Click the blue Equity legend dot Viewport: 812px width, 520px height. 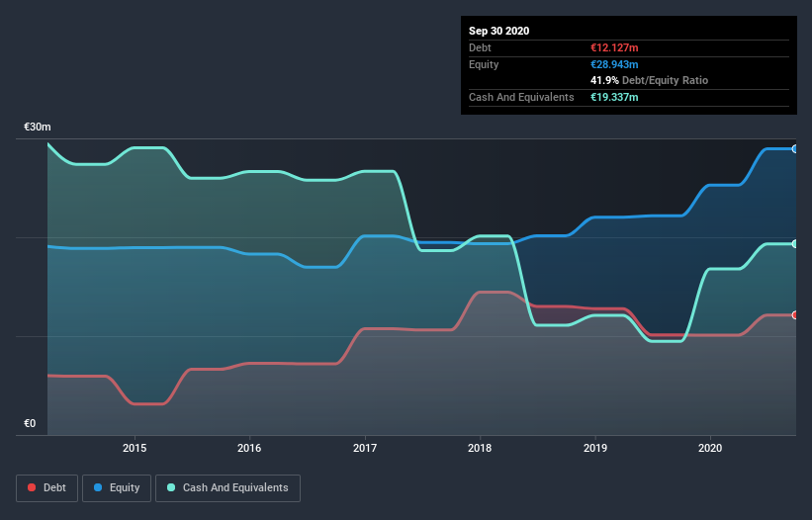pos(98,487)
